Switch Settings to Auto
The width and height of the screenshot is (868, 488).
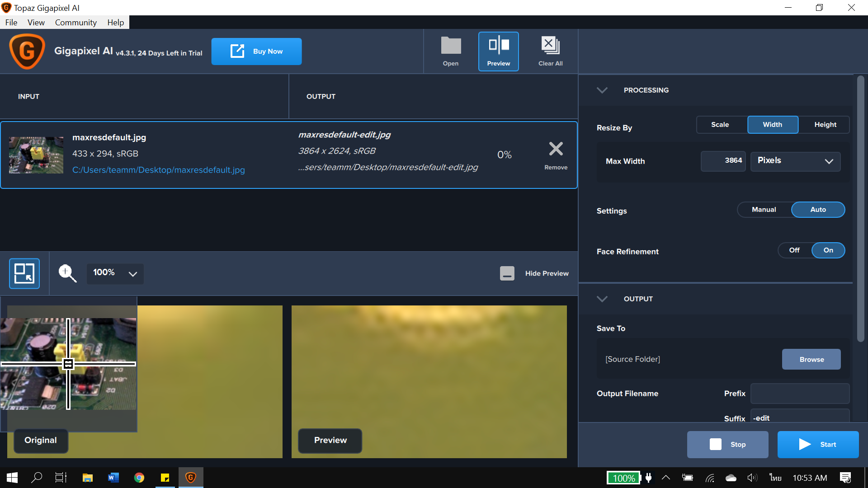[x=818, y=210]
